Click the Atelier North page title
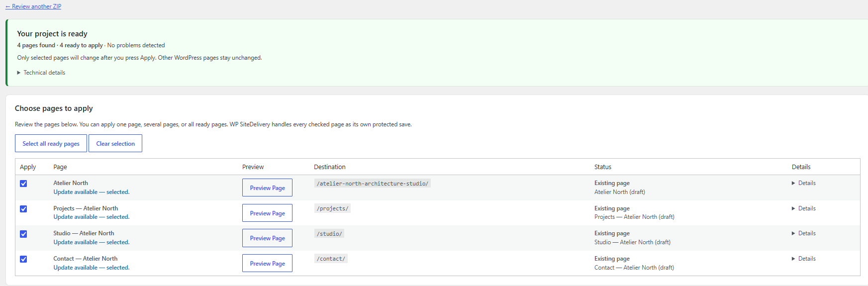 (71, 183)
